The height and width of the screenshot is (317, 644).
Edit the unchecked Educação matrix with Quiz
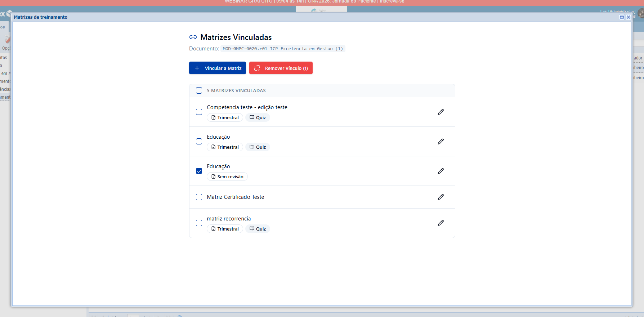point(440,142)
